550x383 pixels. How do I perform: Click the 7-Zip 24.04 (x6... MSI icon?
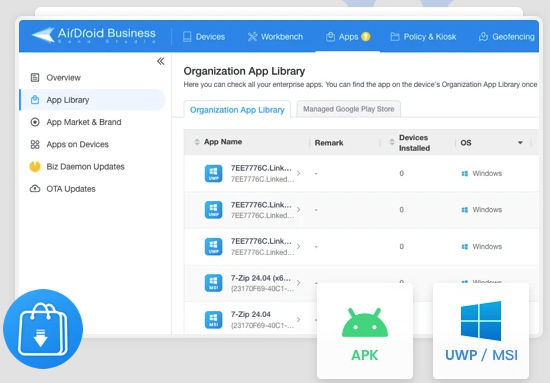click(213, 283)
